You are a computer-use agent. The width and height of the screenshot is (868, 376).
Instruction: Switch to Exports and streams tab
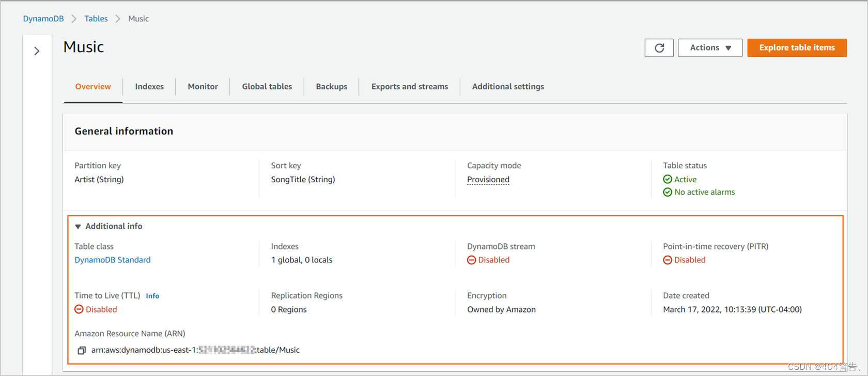[410, 87]
